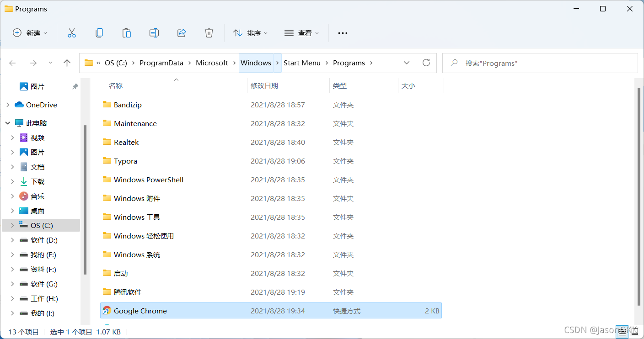644x339 pixels.
Task: Open recent locations dropdown chevron
Action: tap(50, 63)
